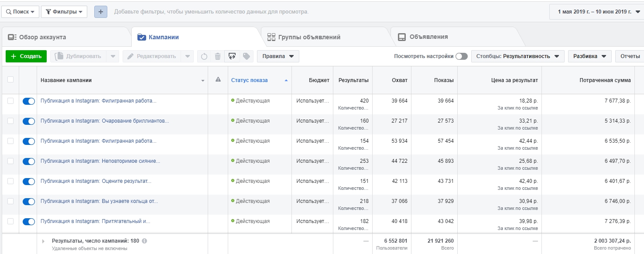Check the select-all campaigns header checkbox
Viewport: 644px width, 254px height.
click(x=10, y=79)
